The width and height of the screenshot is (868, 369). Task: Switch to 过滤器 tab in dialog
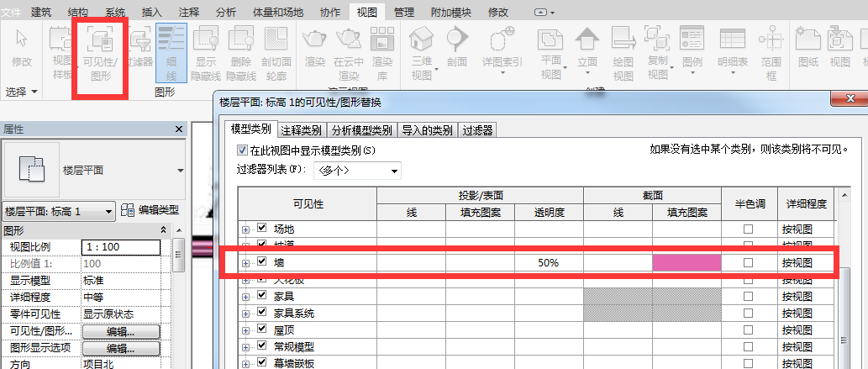[478, 130]
